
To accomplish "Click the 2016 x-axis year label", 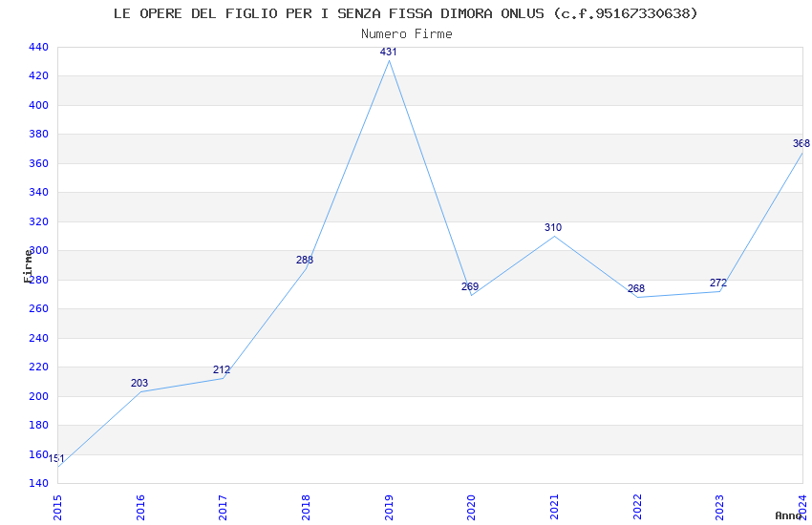I will click(x=140, y=508).
